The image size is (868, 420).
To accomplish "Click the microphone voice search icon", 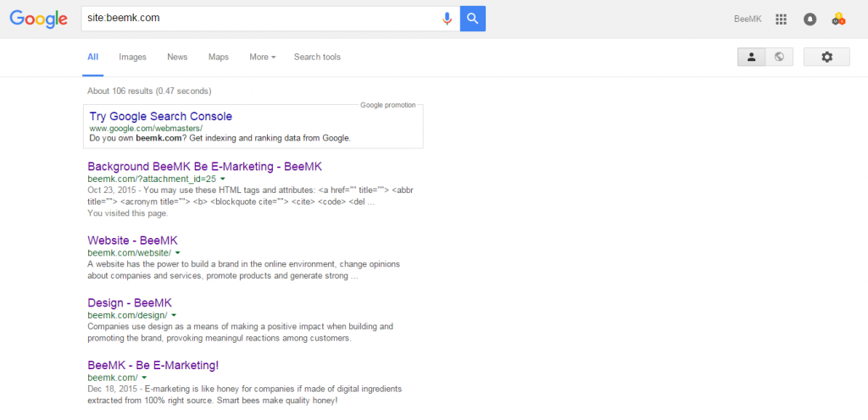I will coord(447,19).
